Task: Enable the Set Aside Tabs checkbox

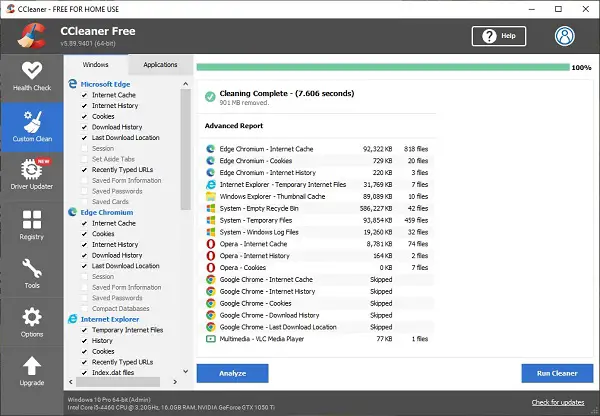Action: pos(84,159)
